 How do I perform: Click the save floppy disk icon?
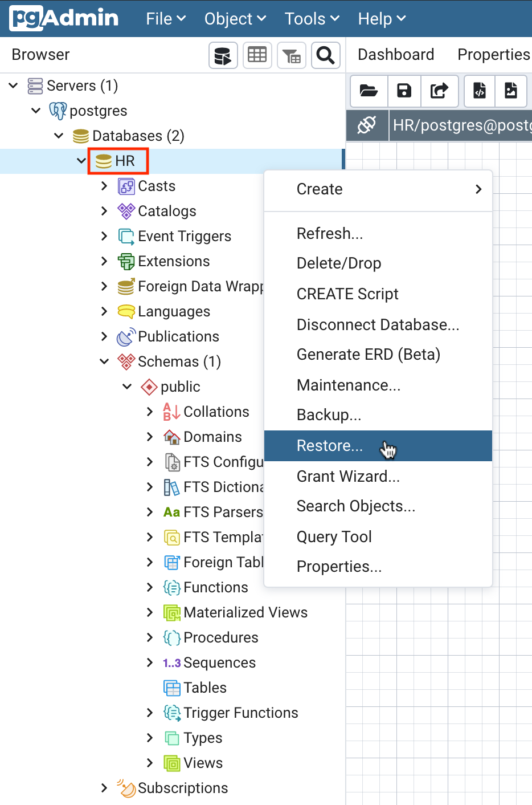pos(404,91)
